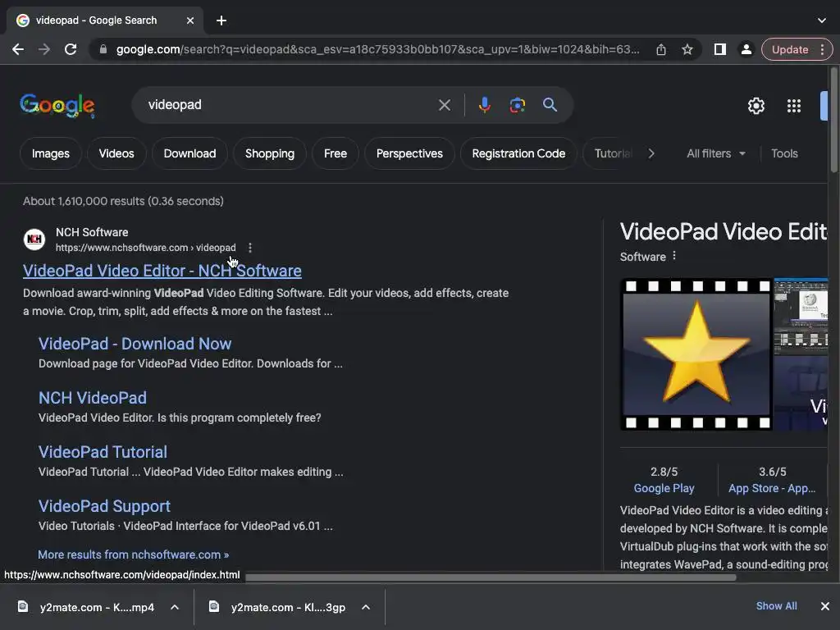Click the VideoPad Video Editor panel title

[724, 232]
